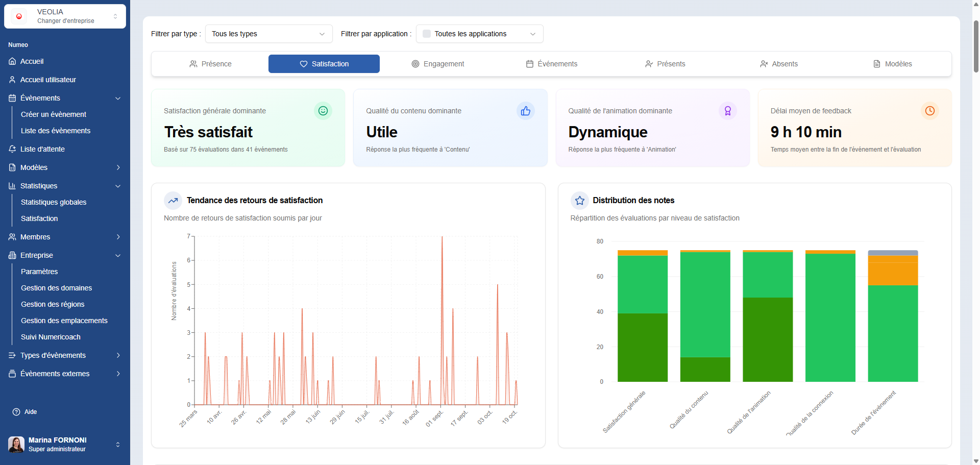Switch to the Engagement tab

(x=438, y=64)
